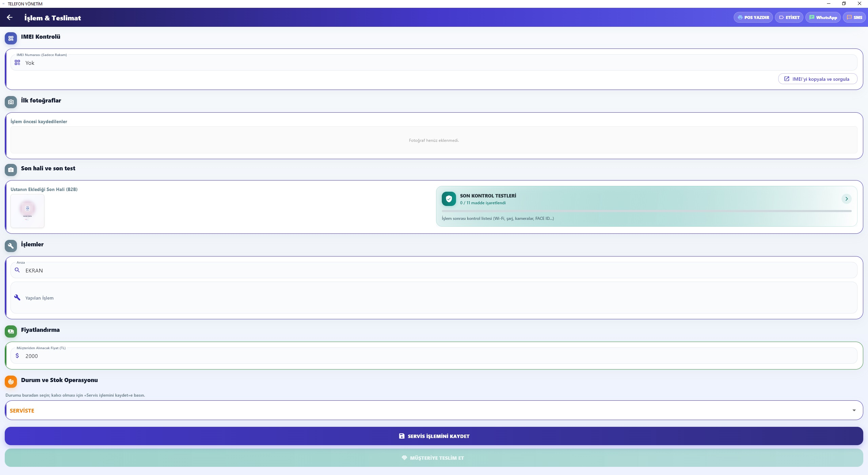This screenshot has width=868, height=475.
Task: Click the status hint text about saving
Action: (75, 395)
